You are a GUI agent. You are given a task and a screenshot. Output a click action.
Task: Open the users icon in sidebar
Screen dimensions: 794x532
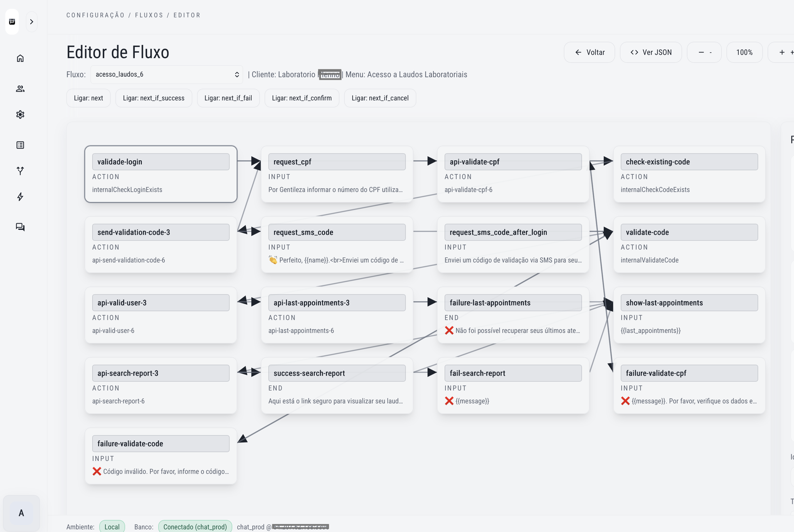coord(20,89)
